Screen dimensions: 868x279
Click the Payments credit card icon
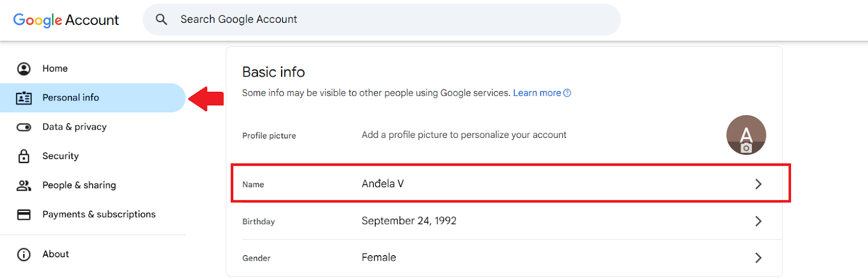coord(24,214)
